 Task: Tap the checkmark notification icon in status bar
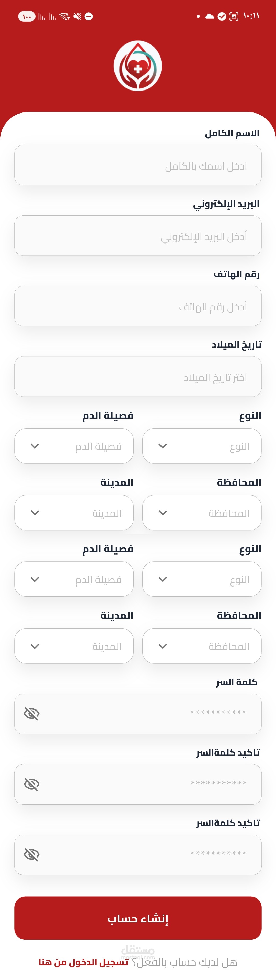(222, 16)
